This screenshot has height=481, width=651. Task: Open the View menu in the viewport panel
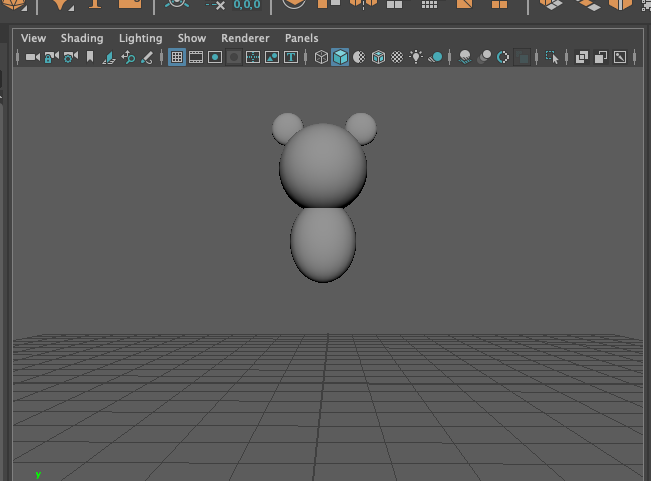(x=33, y=38)
